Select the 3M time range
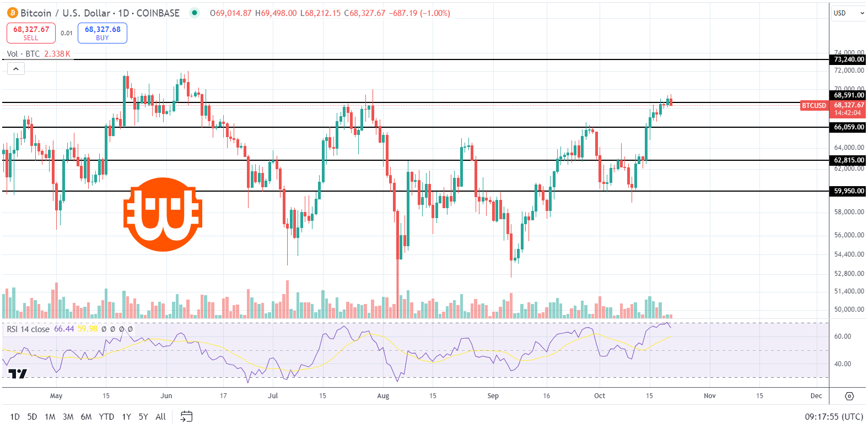Screen dimensions: 868x429 coord(68,417)
